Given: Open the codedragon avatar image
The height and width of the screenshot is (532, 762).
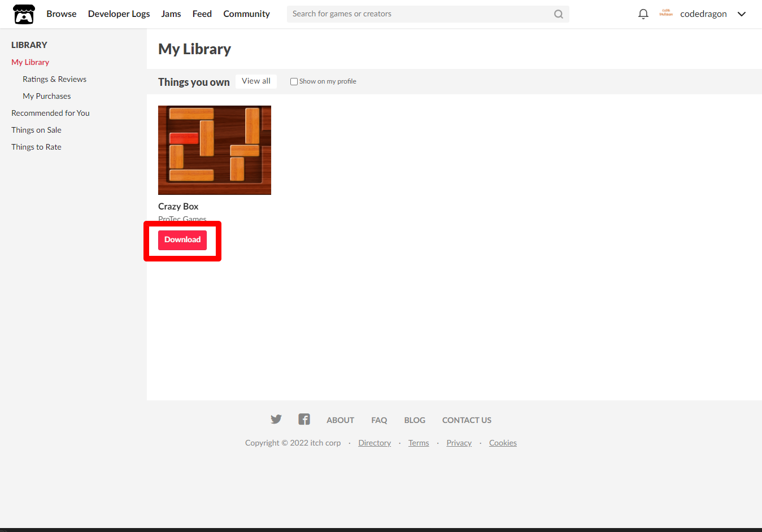Looking at the screenshot, I should (x=666, y=14).
